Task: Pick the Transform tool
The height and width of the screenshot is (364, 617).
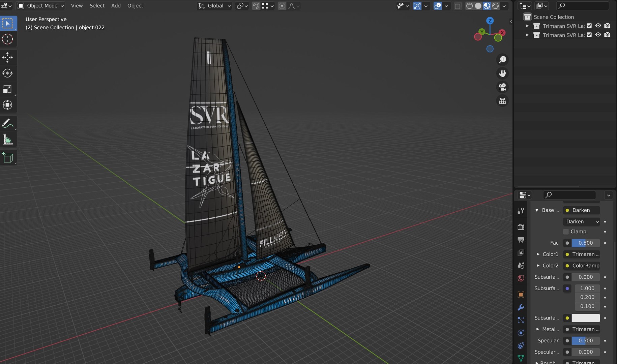Action: click(7, 105)
